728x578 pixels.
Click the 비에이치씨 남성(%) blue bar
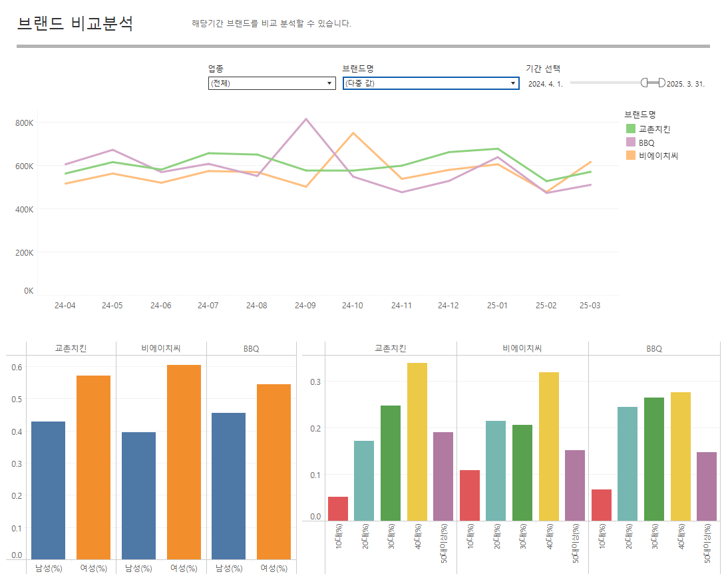139,495
